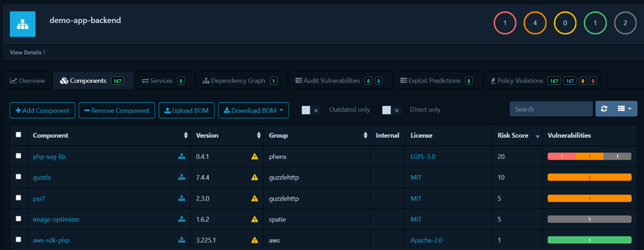Click the dependency graph icon beside guzzle

click(x=182, y=177)
